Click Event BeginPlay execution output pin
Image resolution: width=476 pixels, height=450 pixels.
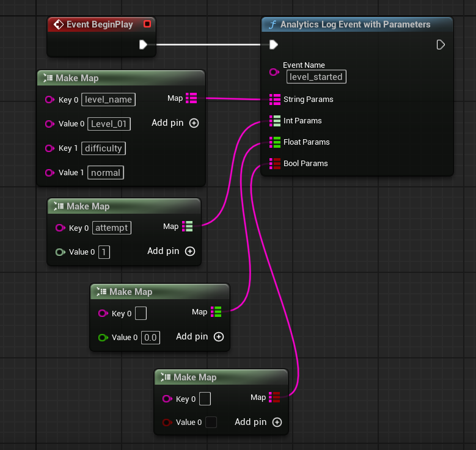[143, 45]
